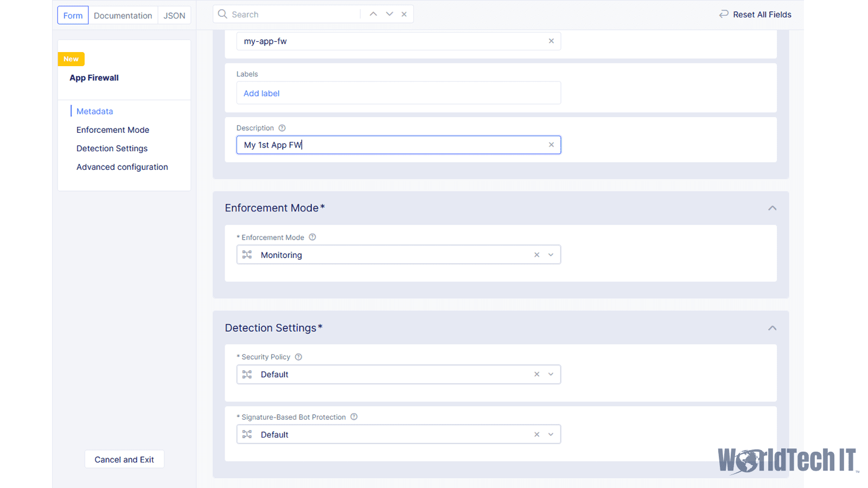
Task: Click the Security Policy help icon
Action: tap(298, 357)
